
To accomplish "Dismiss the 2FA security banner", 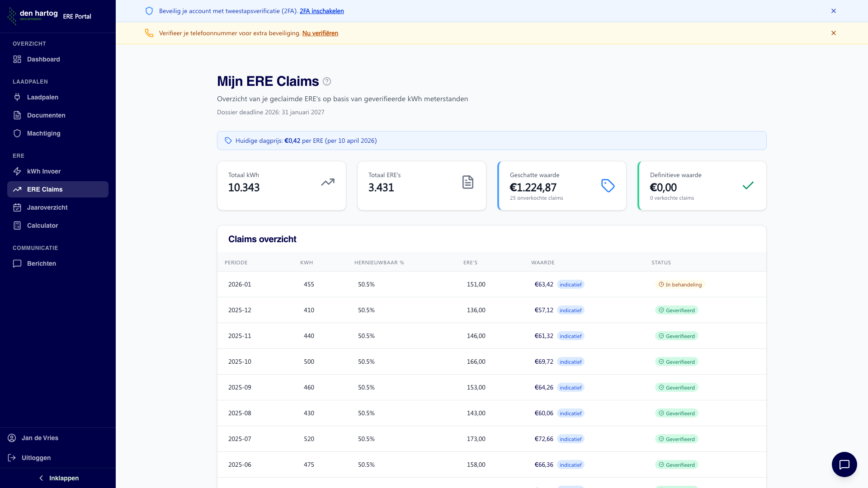I will (834, 11).
